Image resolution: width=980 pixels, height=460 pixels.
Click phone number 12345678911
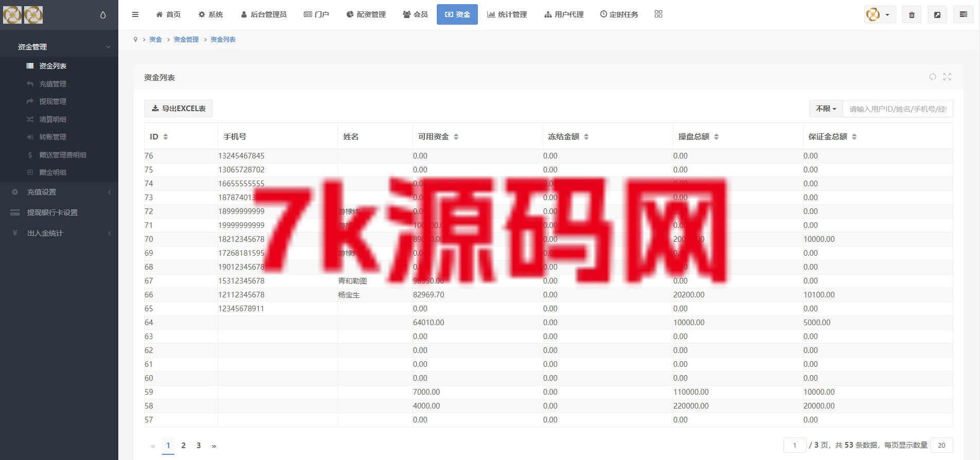tap(241, 309)
